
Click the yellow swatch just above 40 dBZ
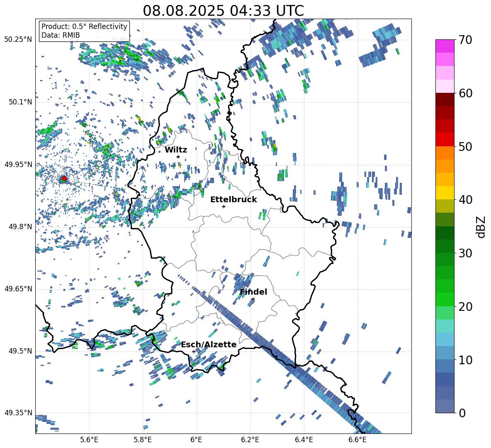coord(445,193)
